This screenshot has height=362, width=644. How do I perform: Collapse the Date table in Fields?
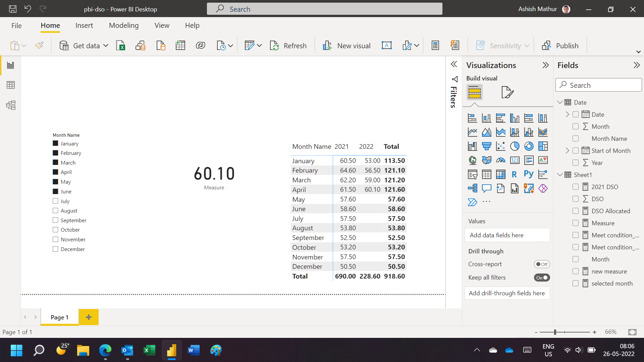point(560,102)
